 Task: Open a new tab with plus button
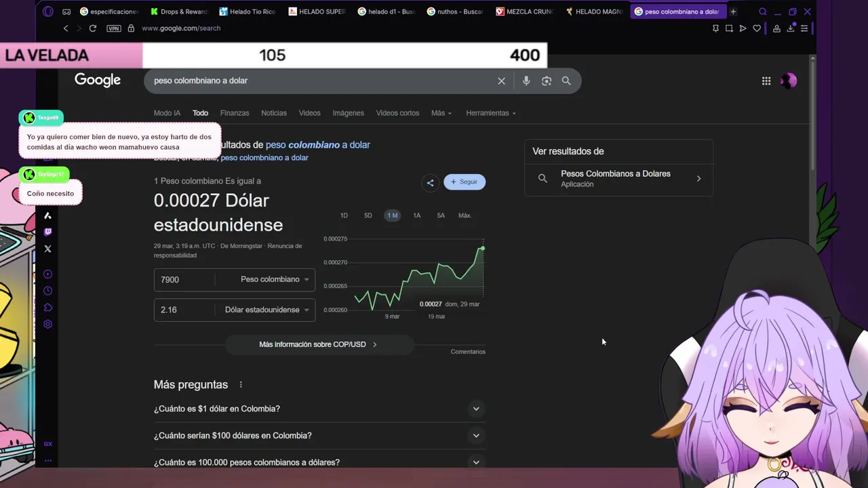coord(733,12)
